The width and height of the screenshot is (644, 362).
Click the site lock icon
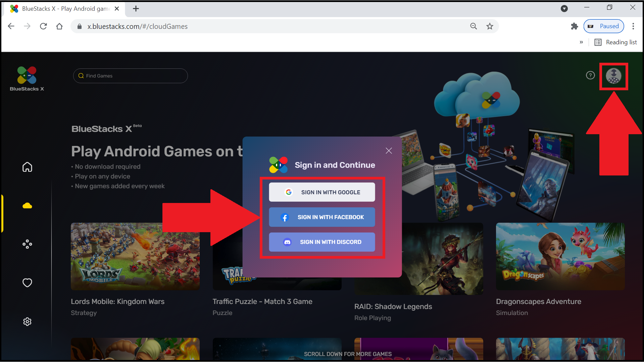[x=80, y=26]
